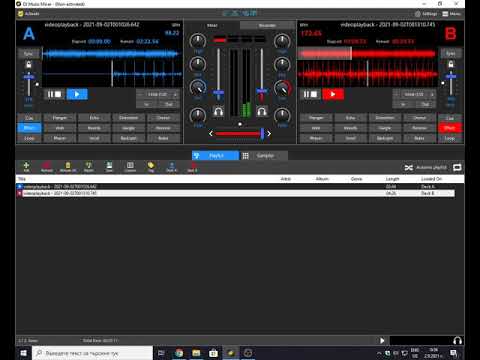Switch to the Recorder tab
This screenshot has height=360, width=480.
[267, 25]
